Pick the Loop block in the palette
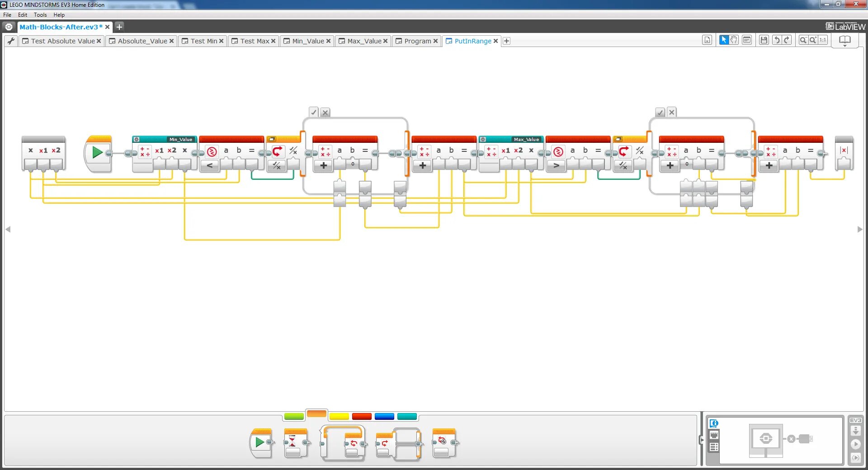 point(343,443)
